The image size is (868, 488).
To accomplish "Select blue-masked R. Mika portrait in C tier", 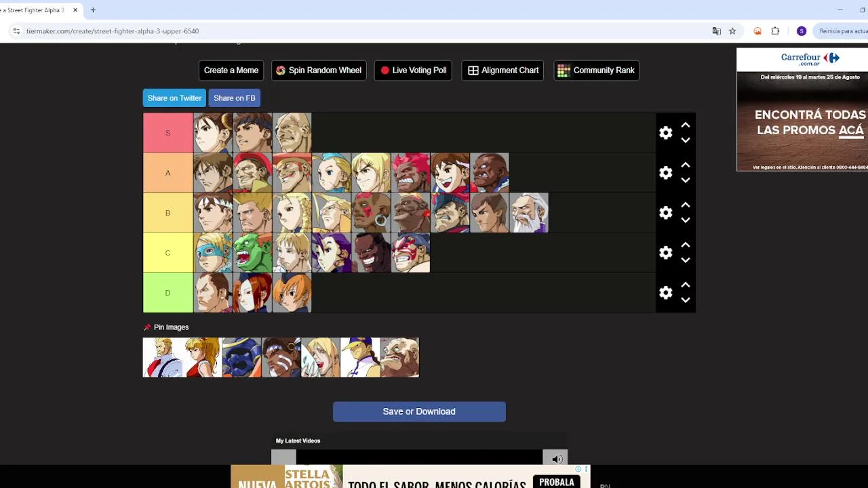I will (213, 253).
